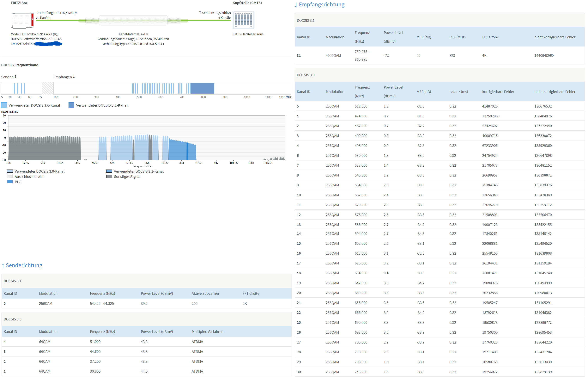Click the DOCSIS 3.1 receive section header

point(306,20)
